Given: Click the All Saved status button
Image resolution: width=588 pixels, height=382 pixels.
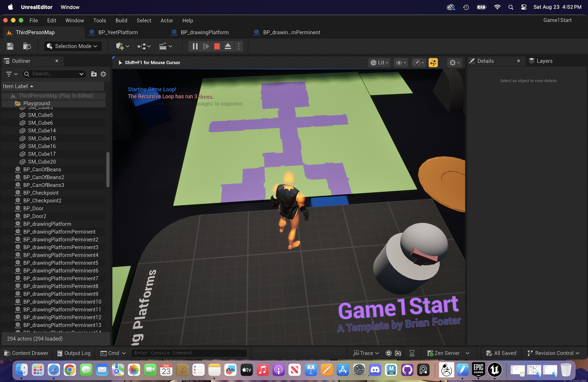Looking at the screenshot, I should (x=501, y=353).
